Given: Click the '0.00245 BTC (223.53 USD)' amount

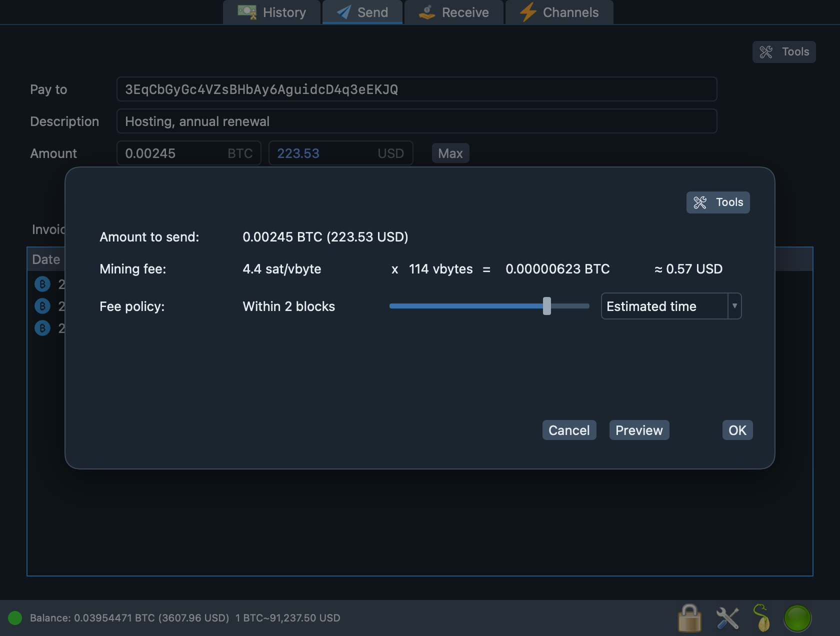Looking at the screenshot, I should pyautogui.click(x=325, y=237).
